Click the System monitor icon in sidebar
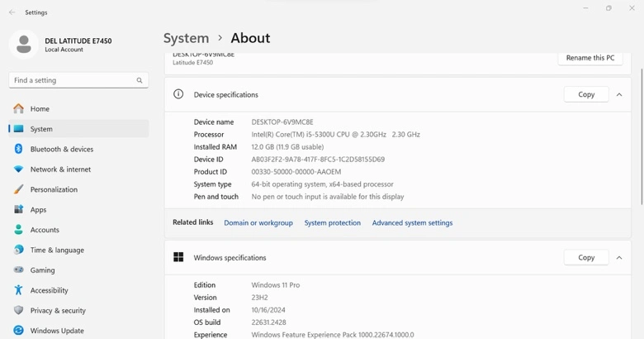 pyautogui.click(x=18, y=129)
